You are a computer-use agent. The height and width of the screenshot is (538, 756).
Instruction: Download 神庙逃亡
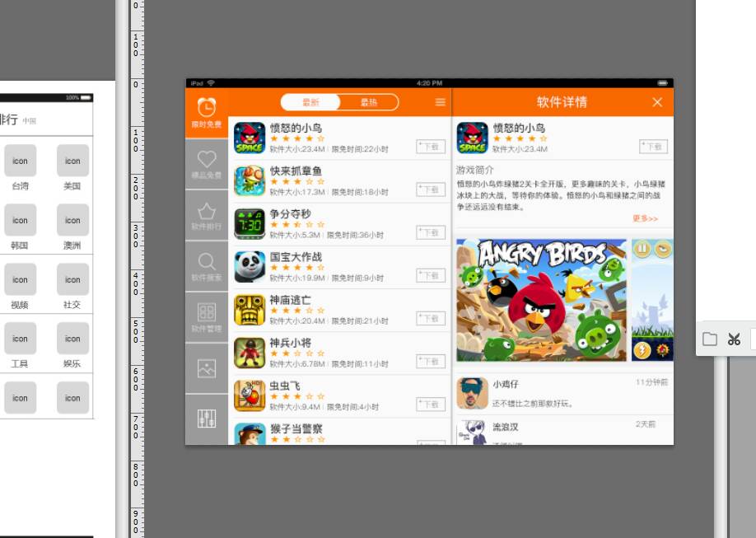click(x=431, y=319)
